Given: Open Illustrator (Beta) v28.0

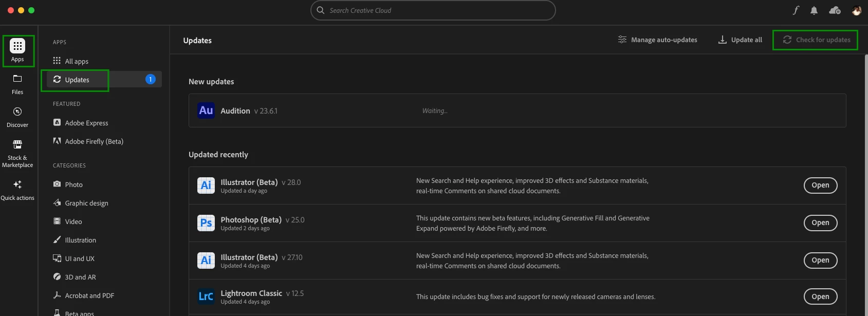Looking at the screenshot, I should [820, 185].
